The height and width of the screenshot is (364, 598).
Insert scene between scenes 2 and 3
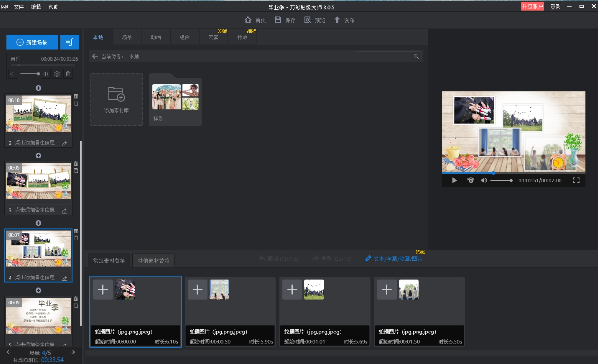(x=39, y=156)
